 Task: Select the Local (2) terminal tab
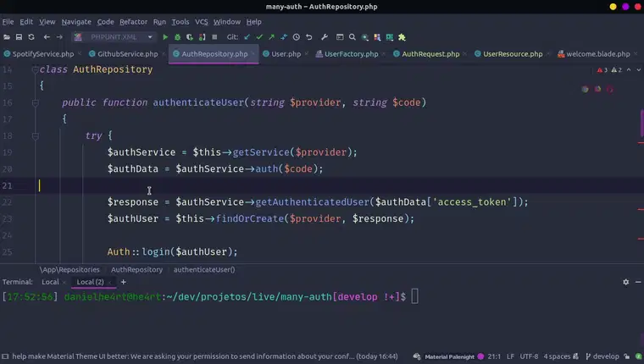point(91,282)
